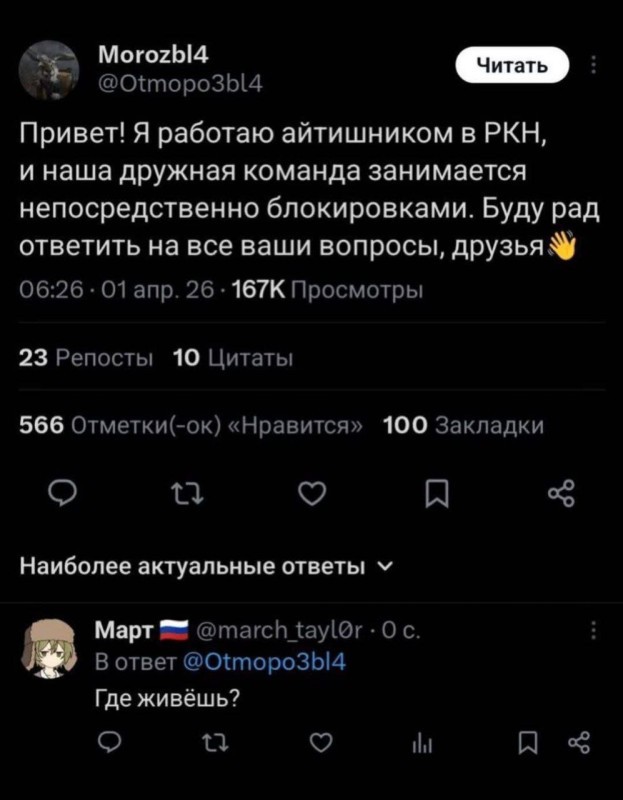View the 566 likes list
This screenshot has width=623, height=800.
pos(192,424)
